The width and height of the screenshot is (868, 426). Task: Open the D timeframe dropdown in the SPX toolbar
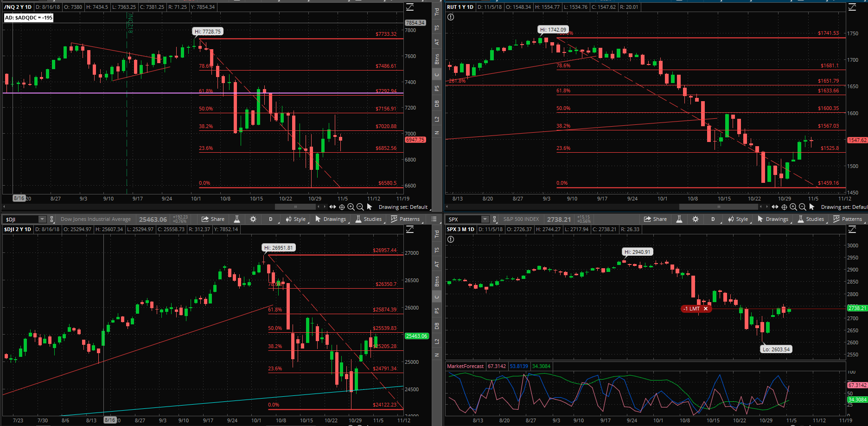713,219
